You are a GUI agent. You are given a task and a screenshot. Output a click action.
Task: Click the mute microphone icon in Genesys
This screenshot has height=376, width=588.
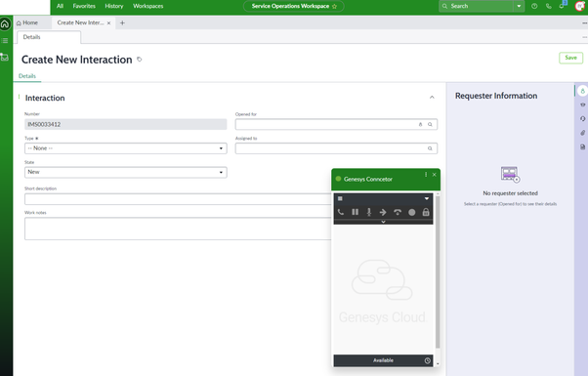pyautogui.click(x=369, y=212)
